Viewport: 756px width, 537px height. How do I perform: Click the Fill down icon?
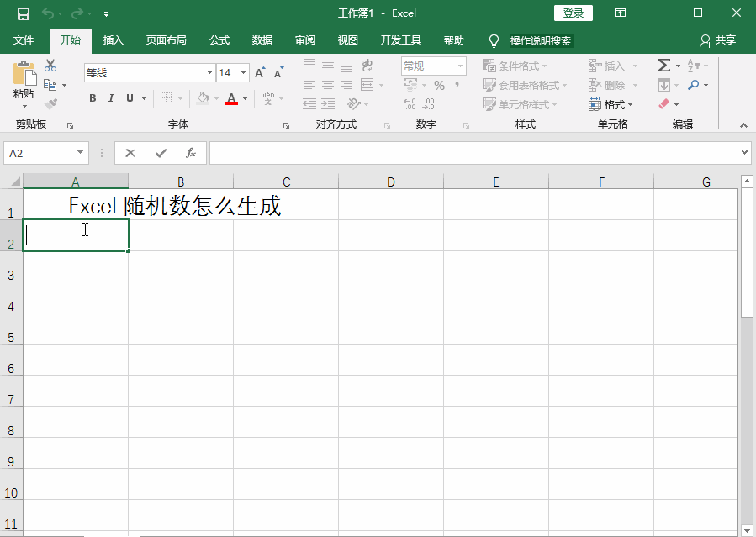(x=663, y=85)
